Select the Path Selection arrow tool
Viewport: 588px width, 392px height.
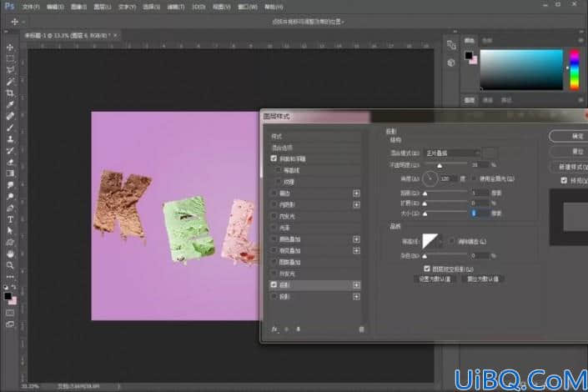[10, 231]
